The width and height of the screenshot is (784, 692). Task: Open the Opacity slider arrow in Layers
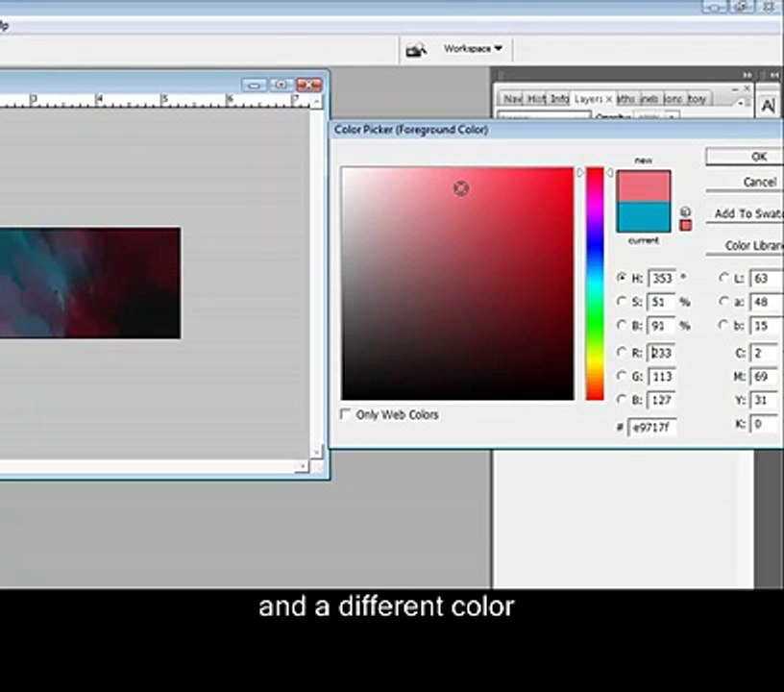pos(673,118)
